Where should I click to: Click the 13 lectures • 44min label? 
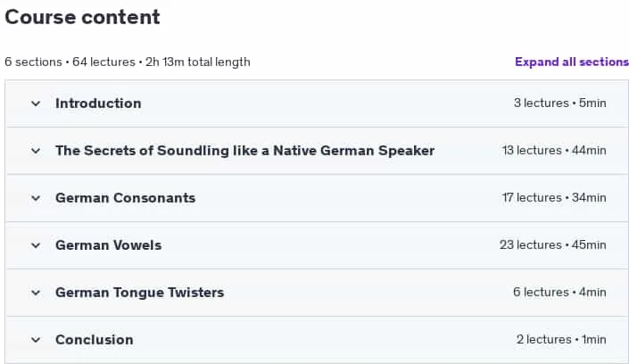(554, 151)
